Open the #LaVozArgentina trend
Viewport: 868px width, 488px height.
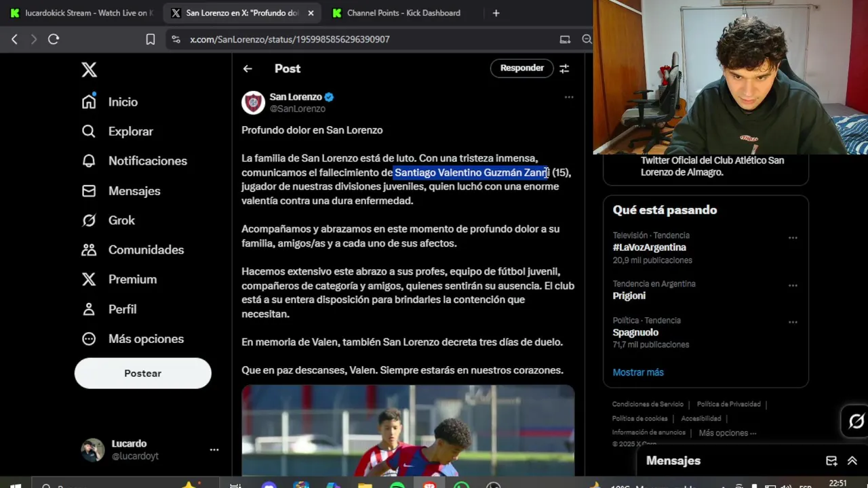[x=650, y=247]
